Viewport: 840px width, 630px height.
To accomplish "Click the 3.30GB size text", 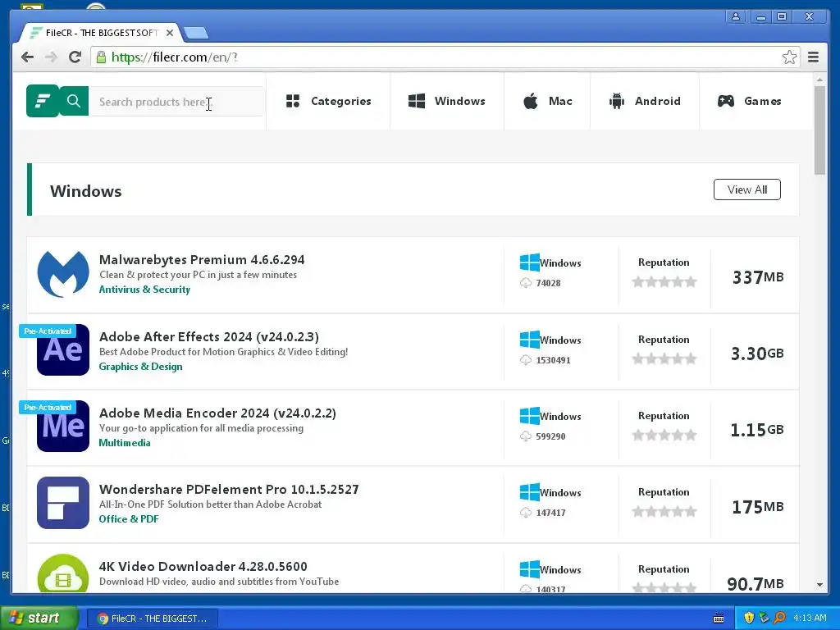I will pos(757,354).
